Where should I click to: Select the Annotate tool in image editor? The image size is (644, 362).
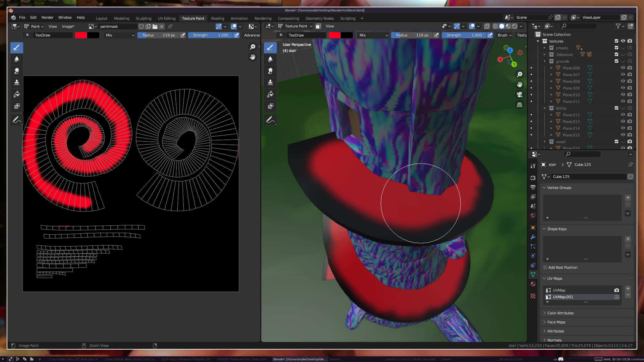coord(16,120)
